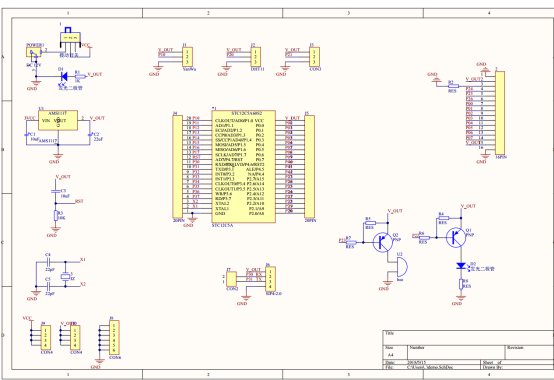Click the 16PIN header on the right
Image resolution: width=554 pixels, height=380 pixels.
tap(500, 112)
